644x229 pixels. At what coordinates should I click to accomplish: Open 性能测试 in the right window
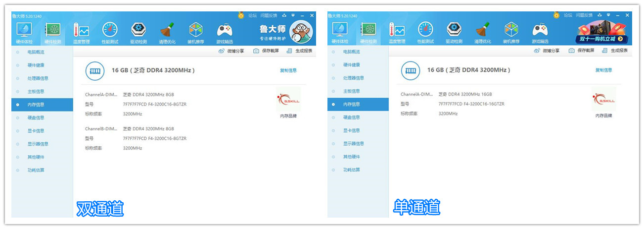[x=425, y=33]
